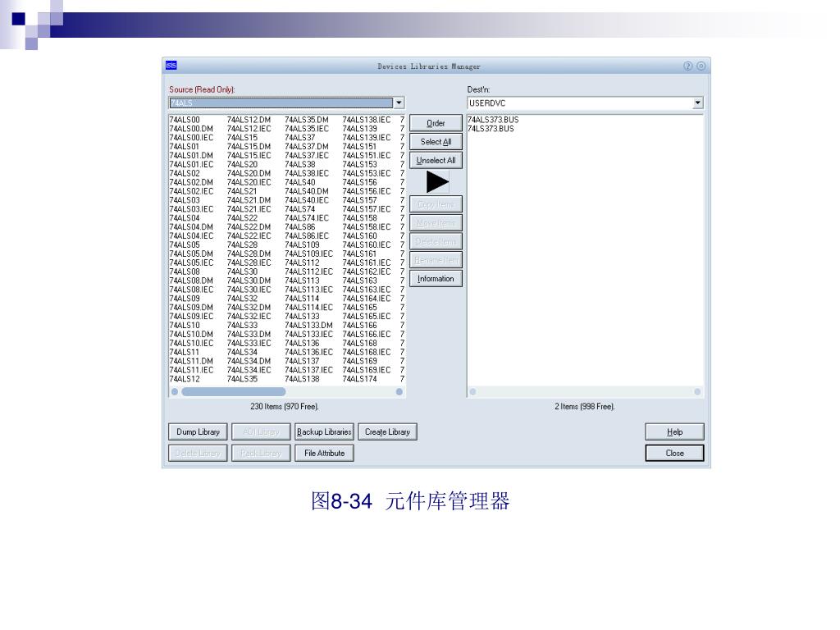Click the Dump Library button
This screenshot has height=630, width=840.
(199, 431)
